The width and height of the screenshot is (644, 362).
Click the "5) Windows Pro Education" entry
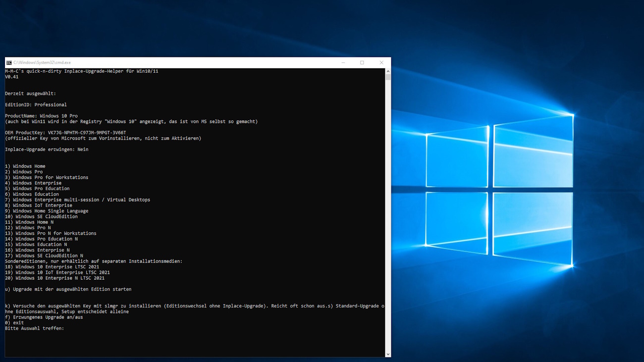coord(37,189)
